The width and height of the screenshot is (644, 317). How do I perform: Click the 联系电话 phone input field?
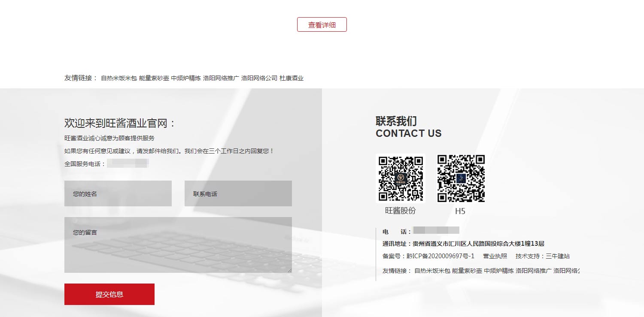(x=238, y=193)
